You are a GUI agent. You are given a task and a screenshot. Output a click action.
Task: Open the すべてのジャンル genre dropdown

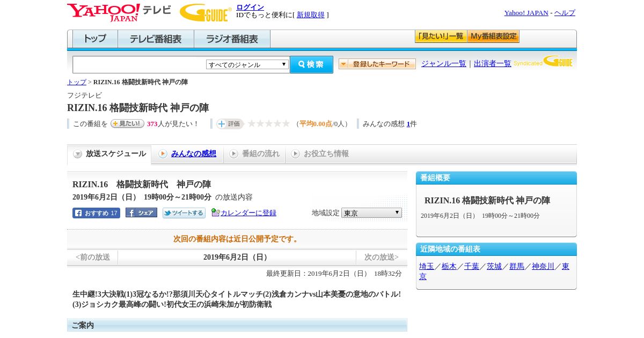247,64
